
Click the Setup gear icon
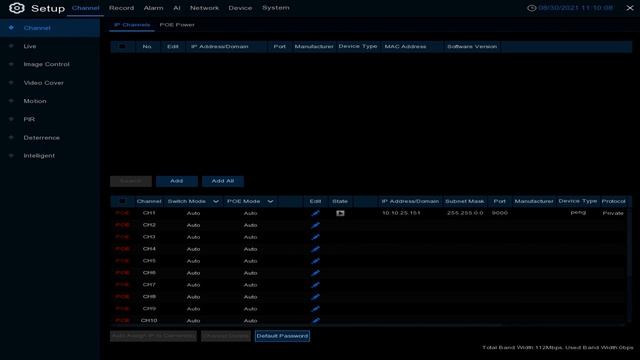17,8
